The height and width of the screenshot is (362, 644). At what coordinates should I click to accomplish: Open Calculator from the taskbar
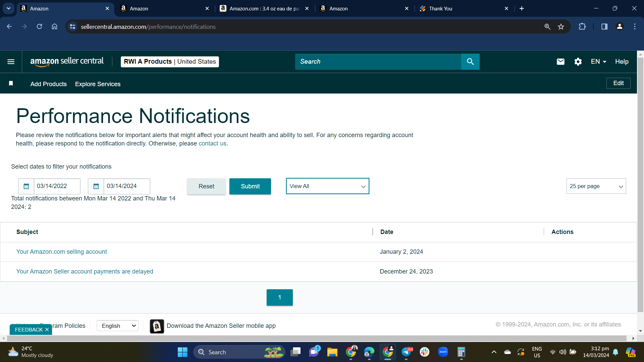461,352
